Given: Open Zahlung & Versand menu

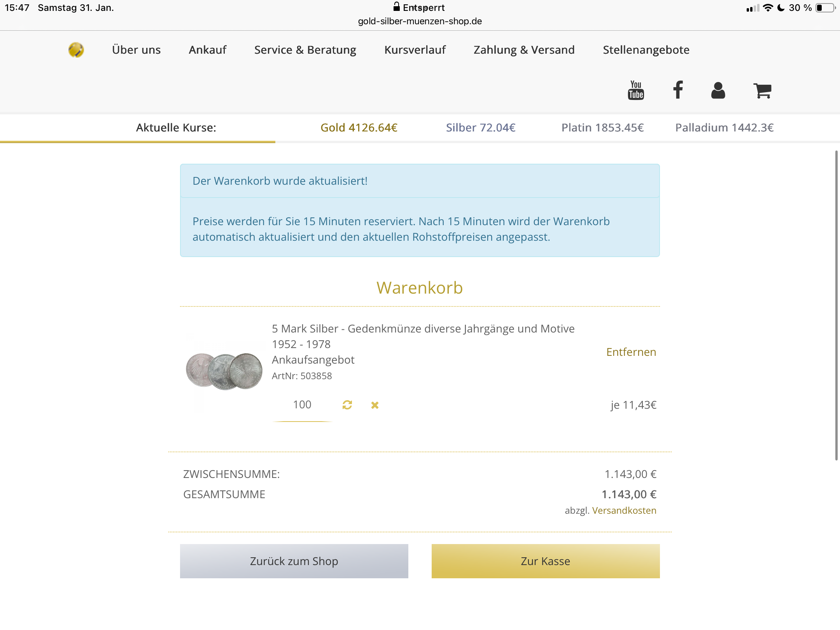Looking at the screenshot, I should (x=524, y=50).
